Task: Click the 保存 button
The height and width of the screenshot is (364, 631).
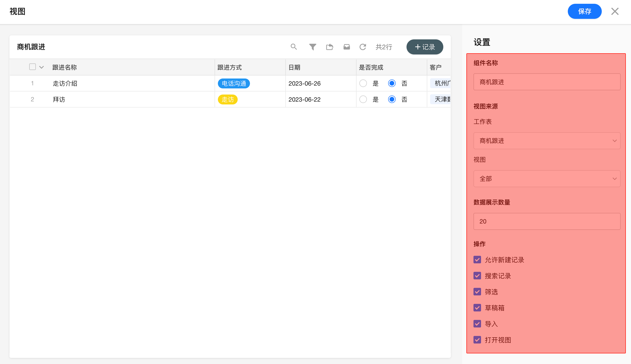Action: pos(584,11)
